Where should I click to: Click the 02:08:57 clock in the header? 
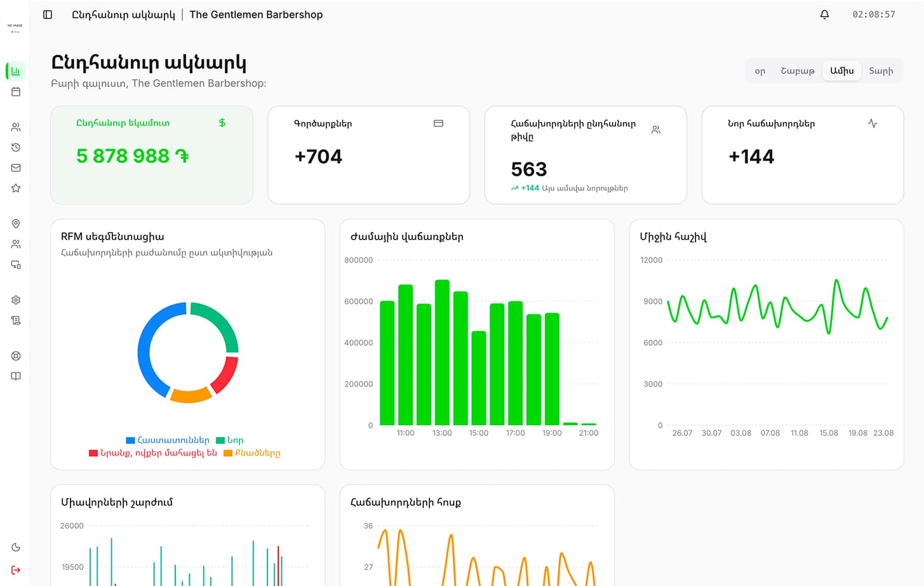[874, 15]
